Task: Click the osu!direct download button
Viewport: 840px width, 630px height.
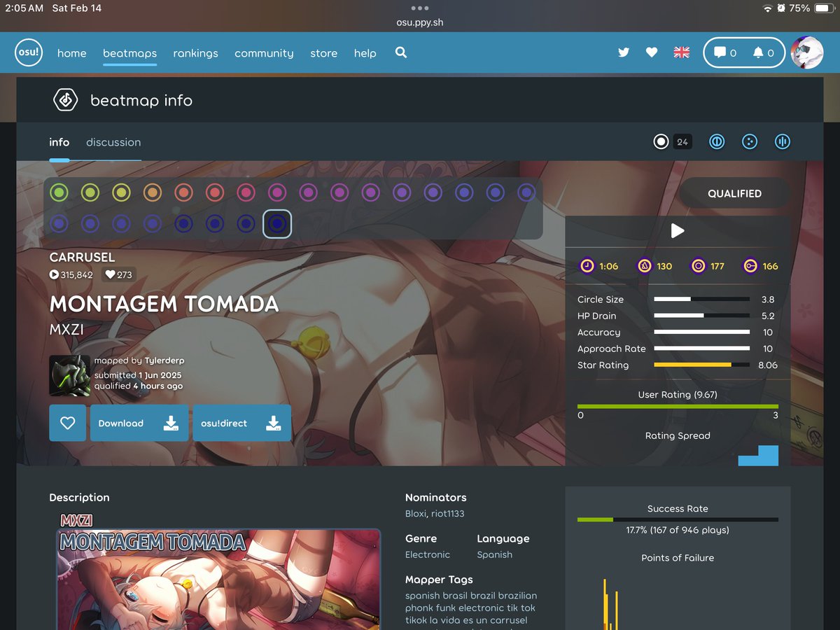Action: coord(241,423)
